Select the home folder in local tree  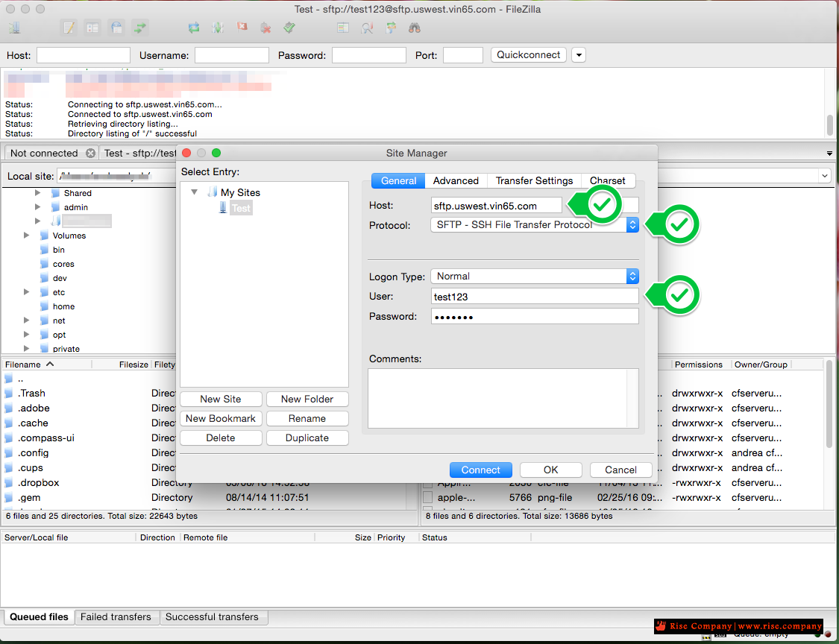[x=63, y=306]
